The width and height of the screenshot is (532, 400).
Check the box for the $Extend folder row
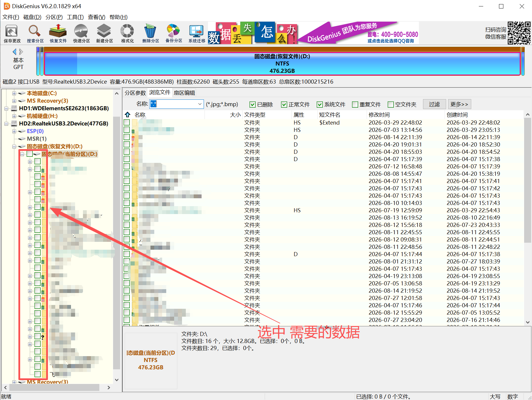point(126,122)
